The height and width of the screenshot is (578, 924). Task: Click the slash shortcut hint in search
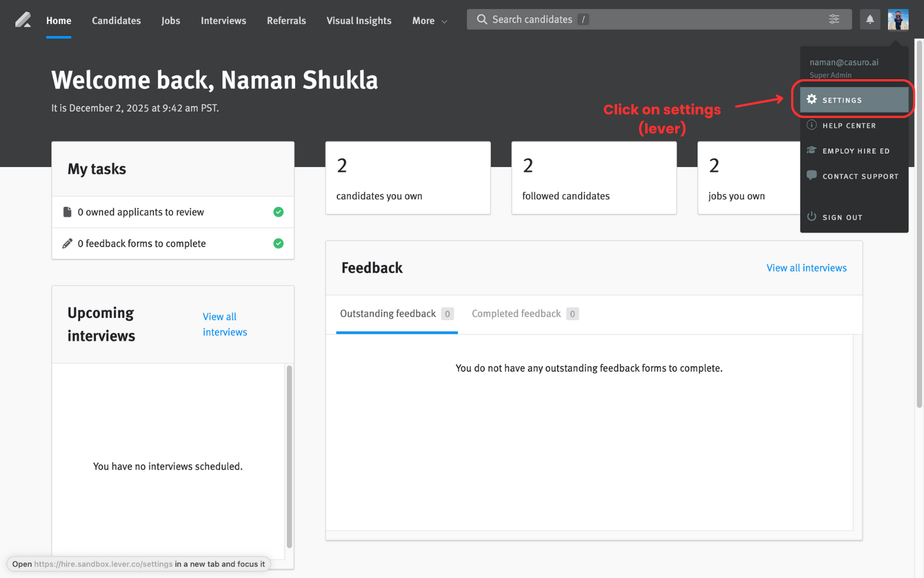pos(583,20)
